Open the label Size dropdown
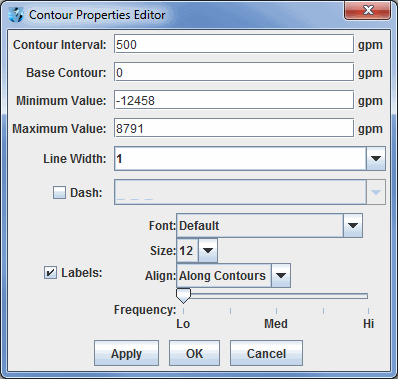The image size is (398, 379). click(208, 251)
